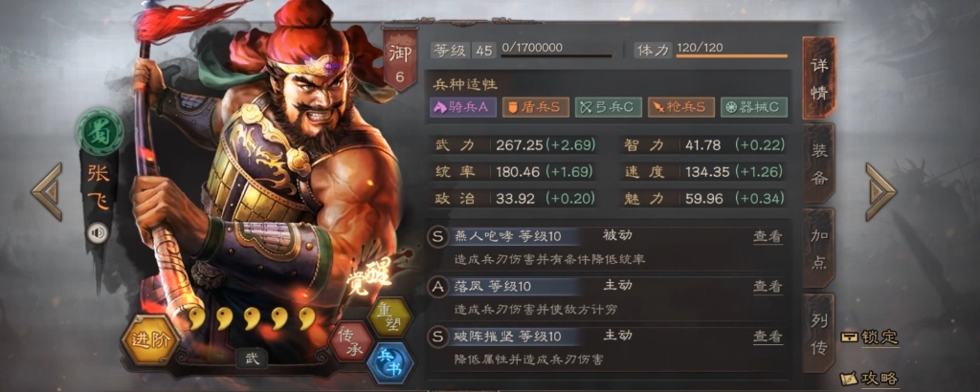Select the 骑兵A cavalry troop badge
The width and height of the screenshot is (980, 392).
(463, 107)
